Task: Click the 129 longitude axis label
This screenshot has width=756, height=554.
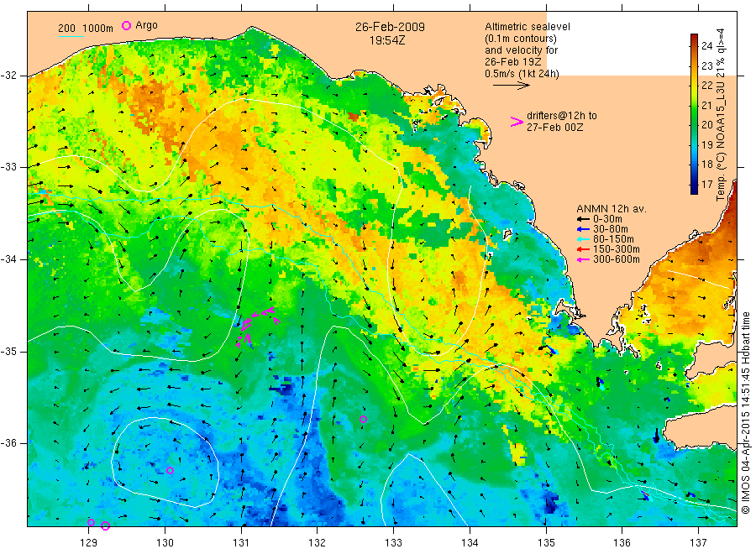Action: tap(89, 543)
